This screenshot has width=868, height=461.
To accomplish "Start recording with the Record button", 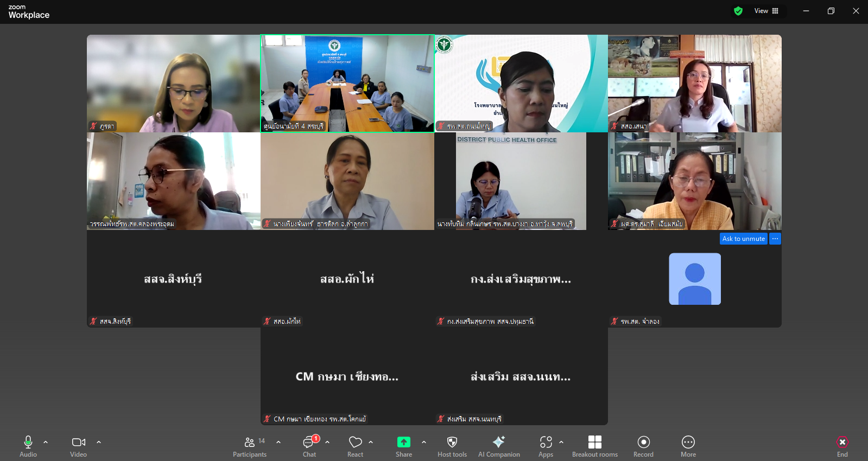I will pos(643,446).
